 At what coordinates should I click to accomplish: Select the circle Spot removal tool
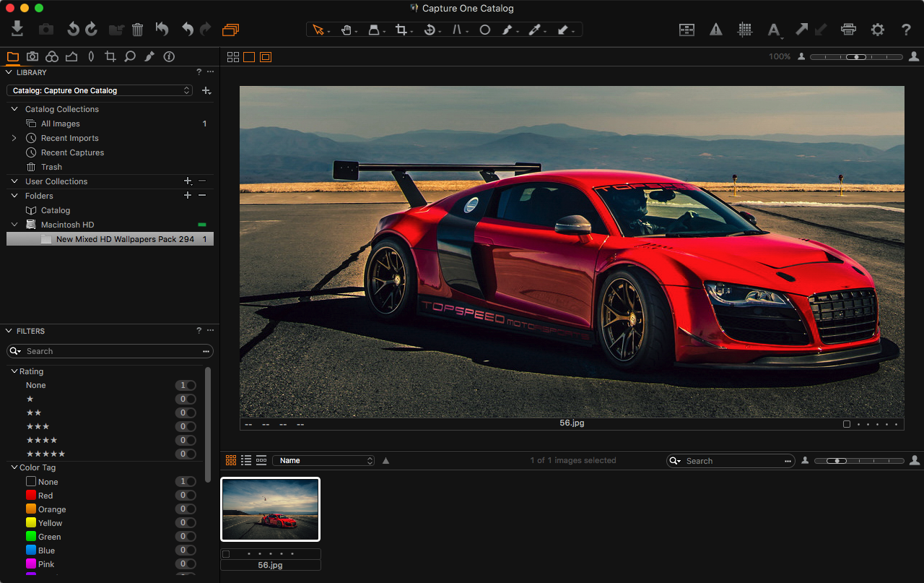[485, 30]
